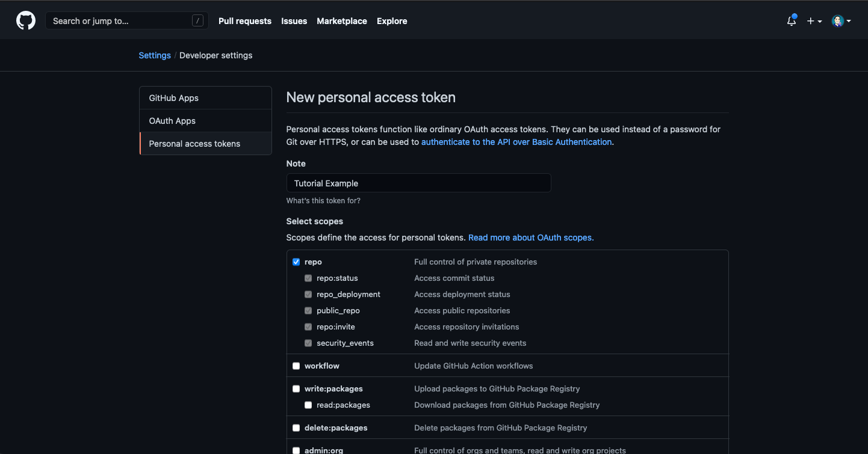The width and height of the screenshot is (868, 454).
Task: Open the notifications bell icon
Action: 792,21
